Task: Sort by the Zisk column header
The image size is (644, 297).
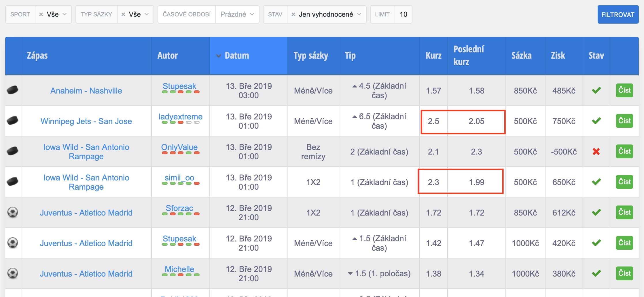Action: (x=558, y=55)
